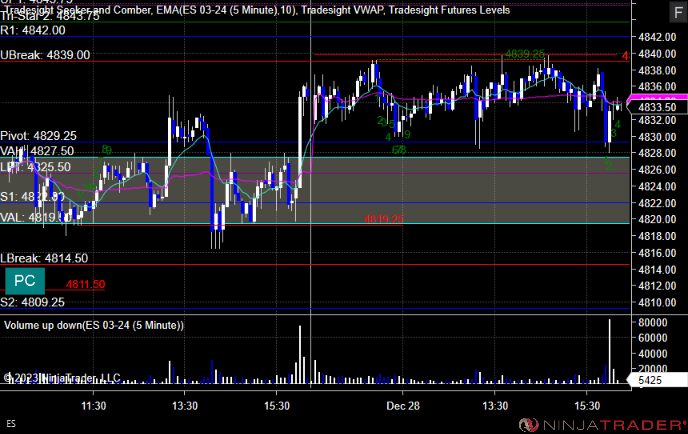Click the 11:30 time axis label

click(93, 406)
